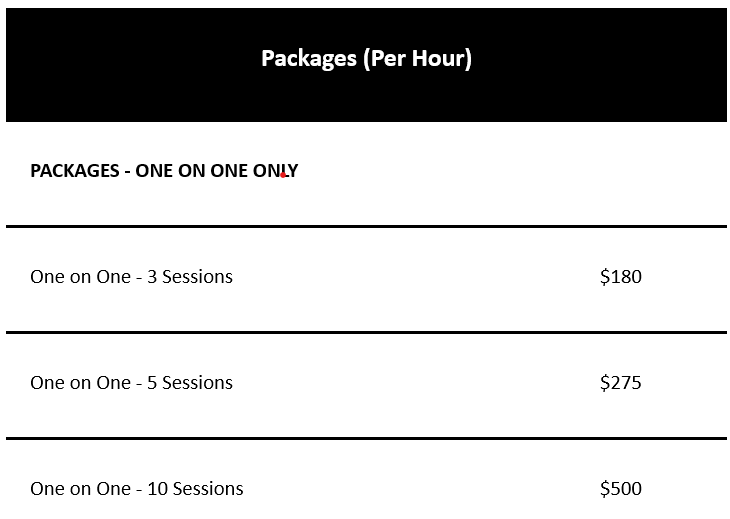Click the number 5 in second row
The image size is (730, 519).
tap(152, 383)
